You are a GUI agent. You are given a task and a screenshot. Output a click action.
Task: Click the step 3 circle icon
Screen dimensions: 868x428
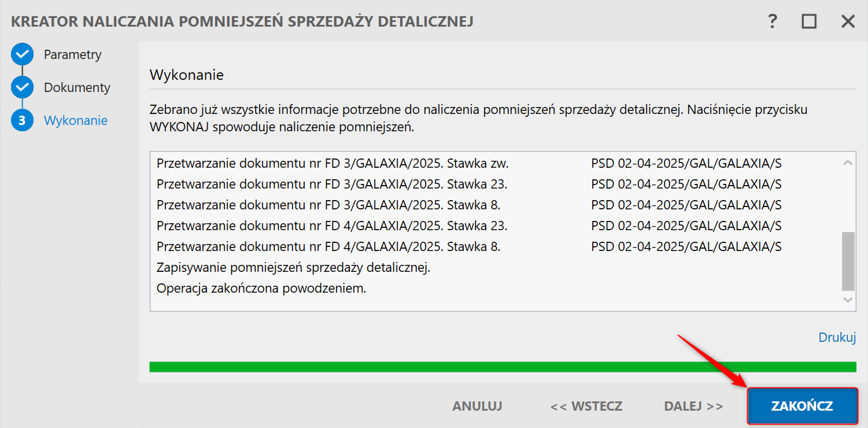coord(22,120)
